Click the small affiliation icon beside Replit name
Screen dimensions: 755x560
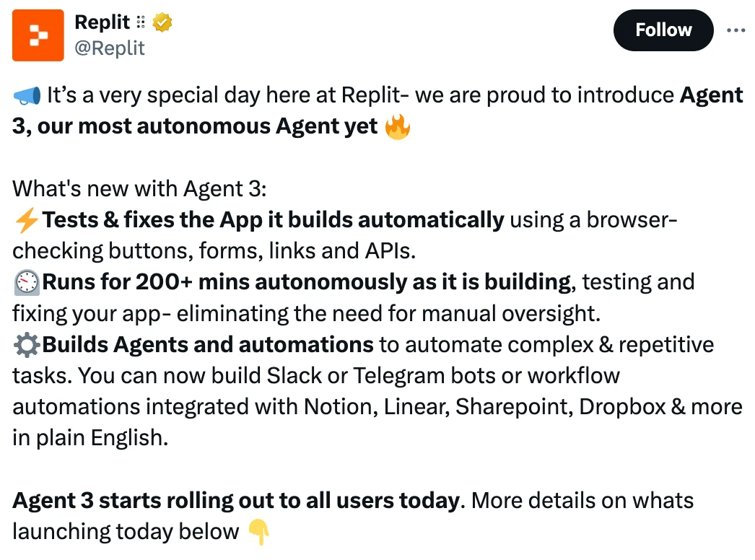[141, 23]
